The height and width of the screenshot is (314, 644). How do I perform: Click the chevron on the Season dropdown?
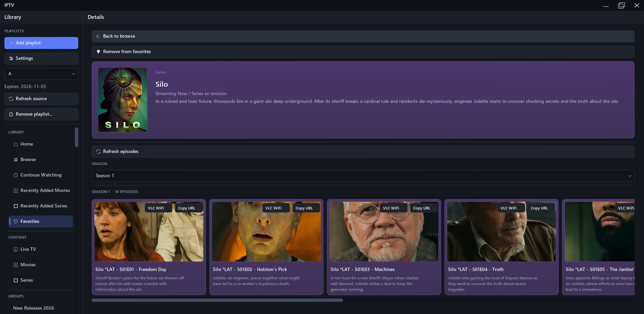tap(630, 176)
